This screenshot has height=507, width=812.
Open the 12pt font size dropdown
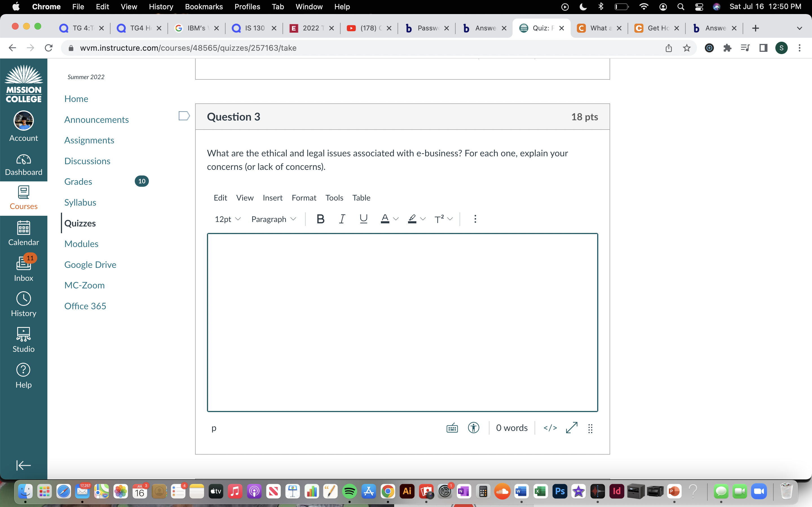227,219
